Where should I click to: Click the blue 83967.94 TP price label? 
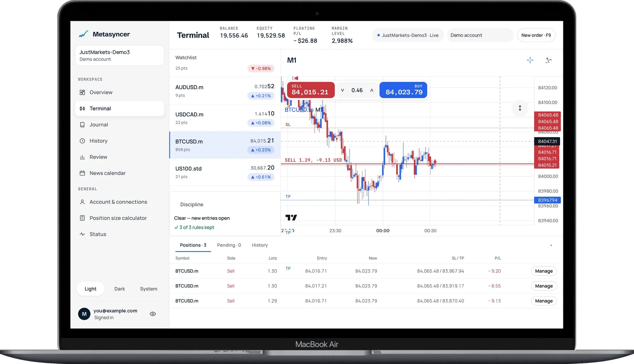pyautogui.click(x=547, y=200)
